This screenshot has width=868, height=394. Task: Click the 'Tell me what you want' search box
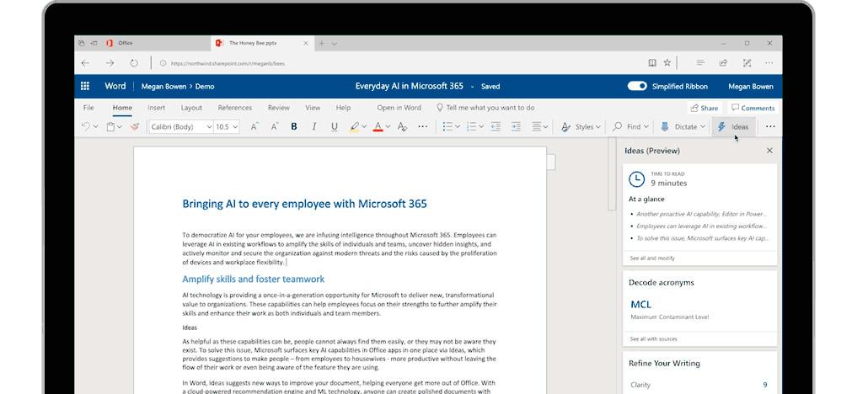pos(485,108)
